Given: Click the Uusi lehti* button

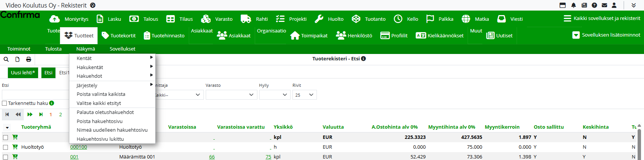Looking at the screenshot, I should pos(23,72).
